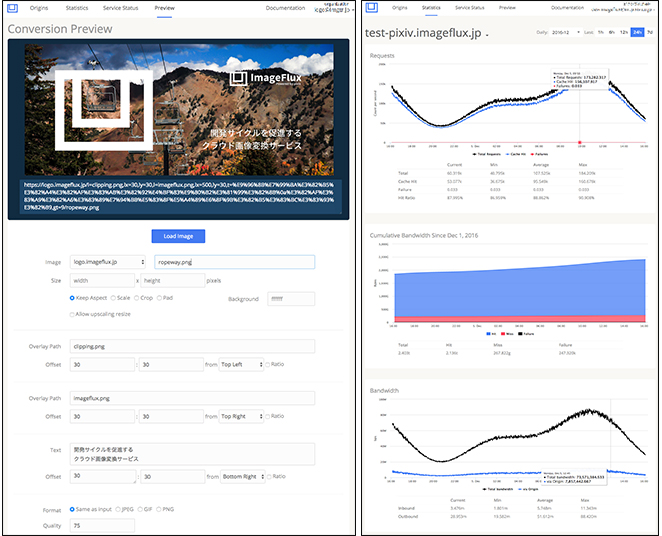
Task: Select Same as input format option
Action: tap(72, 509)
